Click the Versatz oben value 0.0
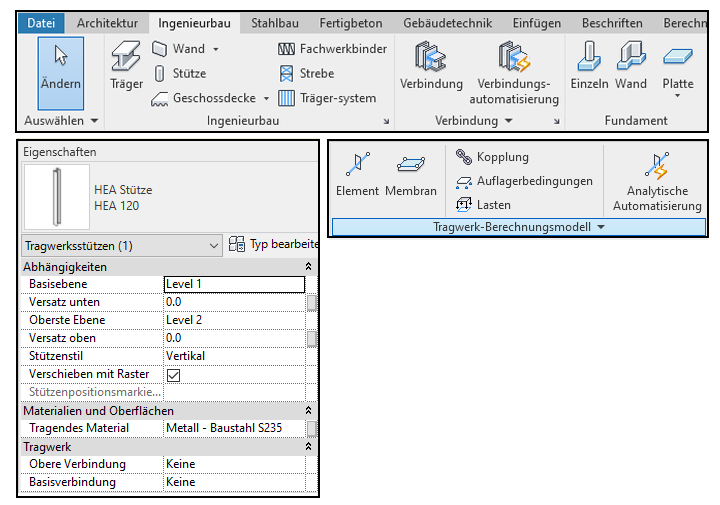Screen dimensions: 720x505 click(x=234, y=338)
